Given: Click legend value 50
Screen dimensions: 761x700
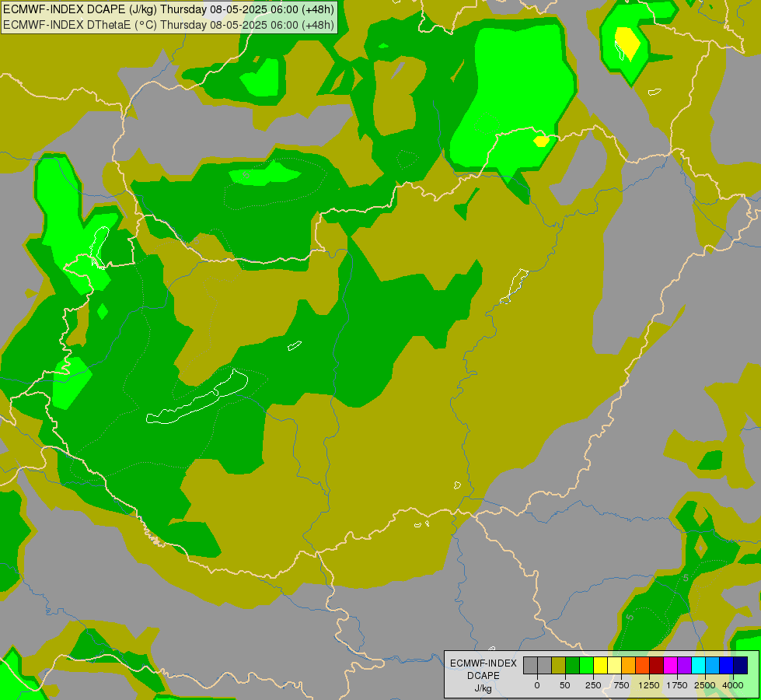Looking at the screenshot, I should (x=565, y=685).
